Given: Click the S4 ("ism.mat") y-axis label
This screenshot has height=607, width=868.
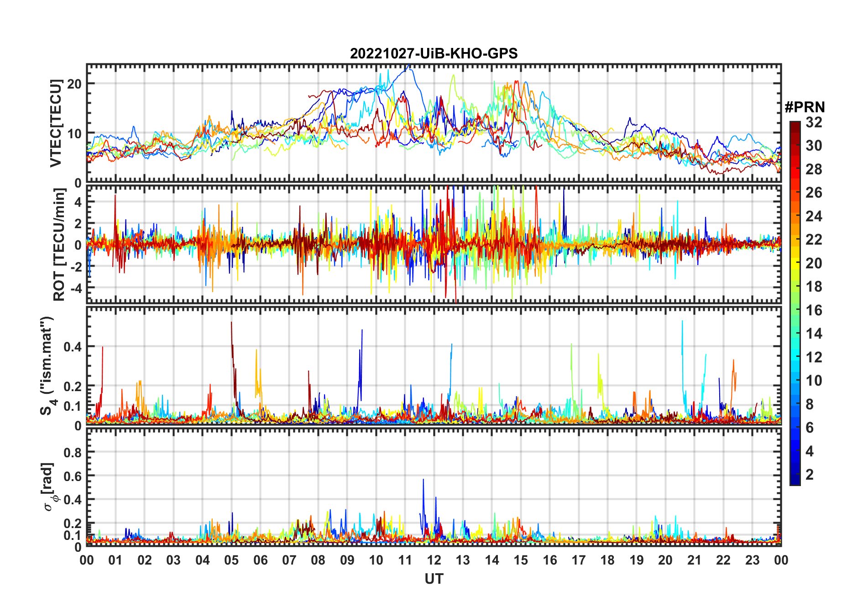Looking at the screenshot, I should pyautogui.click(x=48, y=366).
